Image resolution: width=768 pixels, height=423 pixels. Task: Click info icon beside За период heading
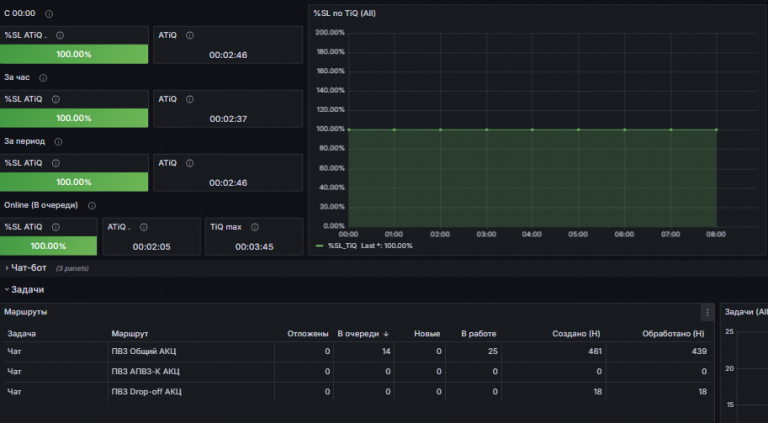pos(58,142)
